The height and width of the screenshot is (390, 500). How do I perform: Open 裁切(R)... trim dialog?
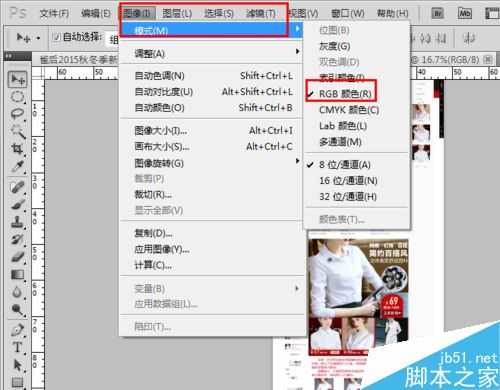coord(211,194)
